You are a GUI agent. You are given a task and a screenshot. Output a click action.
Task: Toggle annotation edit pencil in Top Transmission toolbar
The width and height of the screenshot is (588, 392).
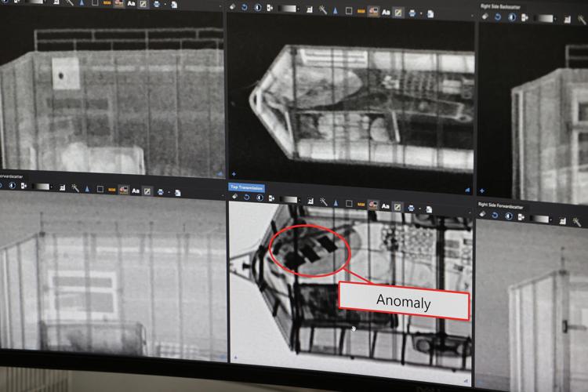click(x=397, y=207)
